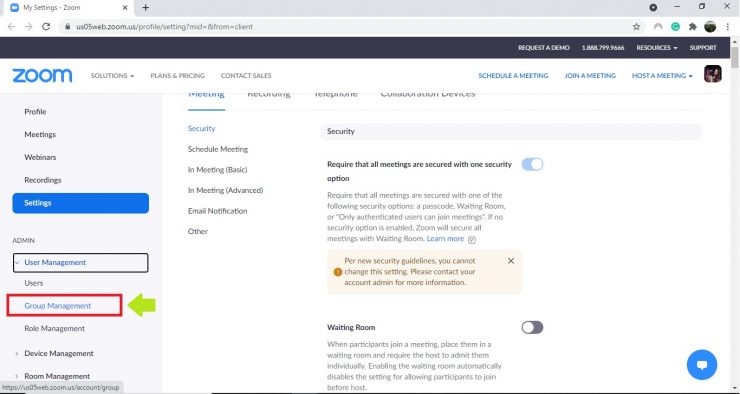This screenshot has height=394, width=740.
Task: Open the extensions puzzle icon
Action: pyautogui.click(x=692, y=26)
